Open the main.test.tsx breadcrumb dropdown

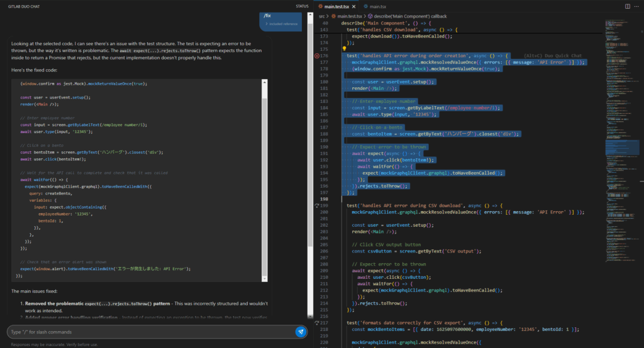click(x=350, y=16)
